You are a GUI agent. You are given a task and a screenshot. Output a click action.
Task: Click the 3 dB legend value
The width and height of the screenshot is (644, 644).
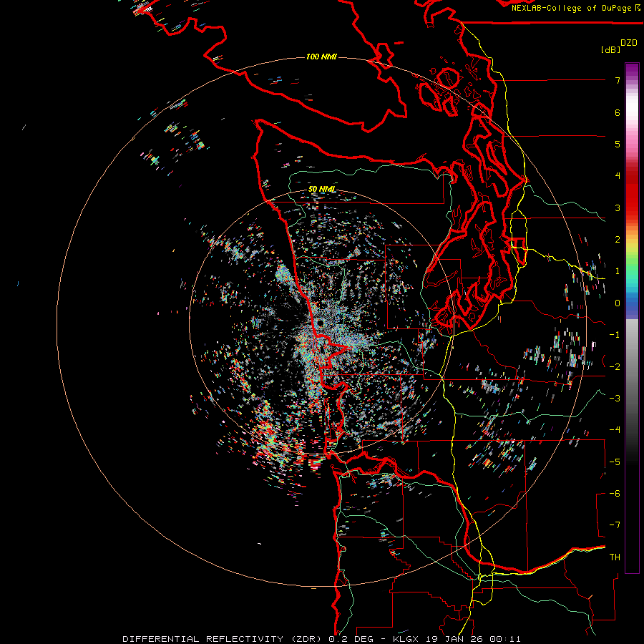pos(618,208)
